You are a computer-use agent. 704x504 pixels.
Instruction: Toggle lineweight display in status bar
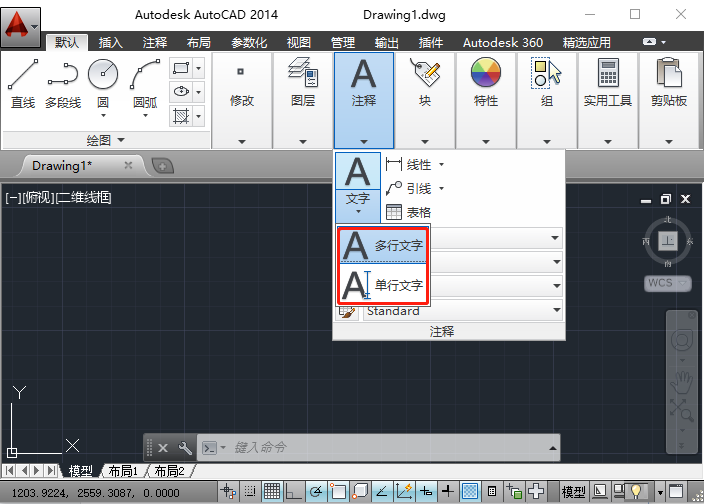(x=448, y=492)
